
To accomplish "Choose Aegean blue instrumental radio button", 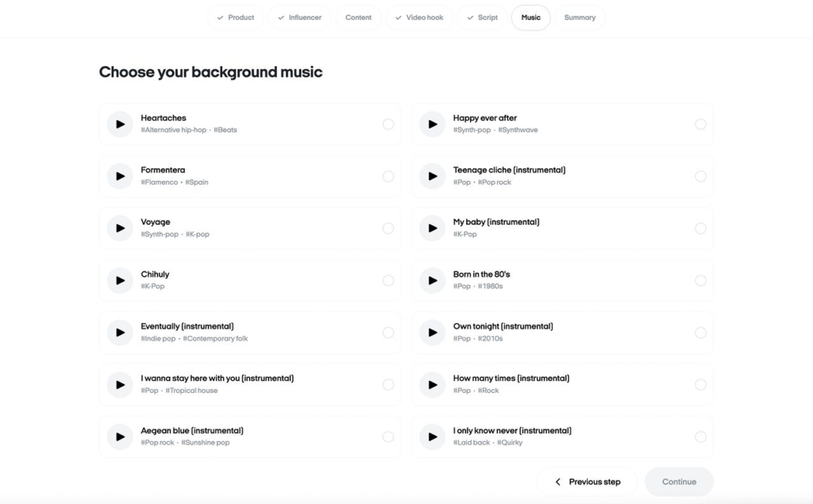I will (x=387, y=437).
